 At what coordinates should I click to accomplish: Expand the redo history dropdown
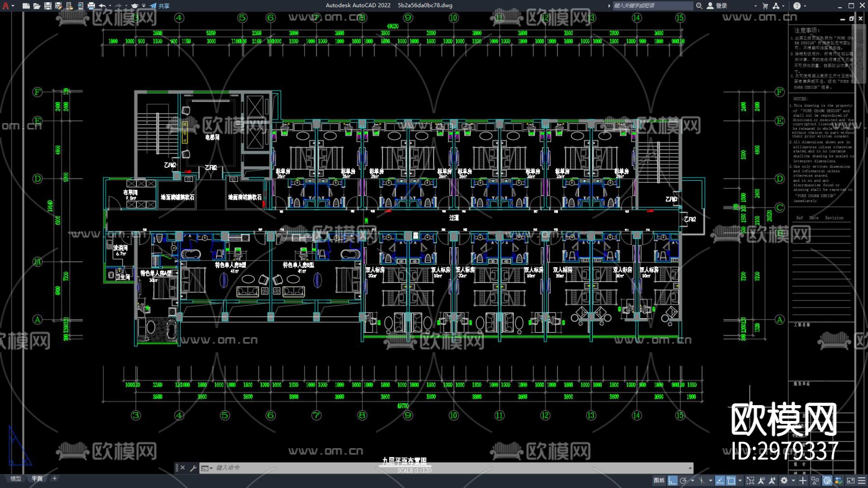pos(125,6)
